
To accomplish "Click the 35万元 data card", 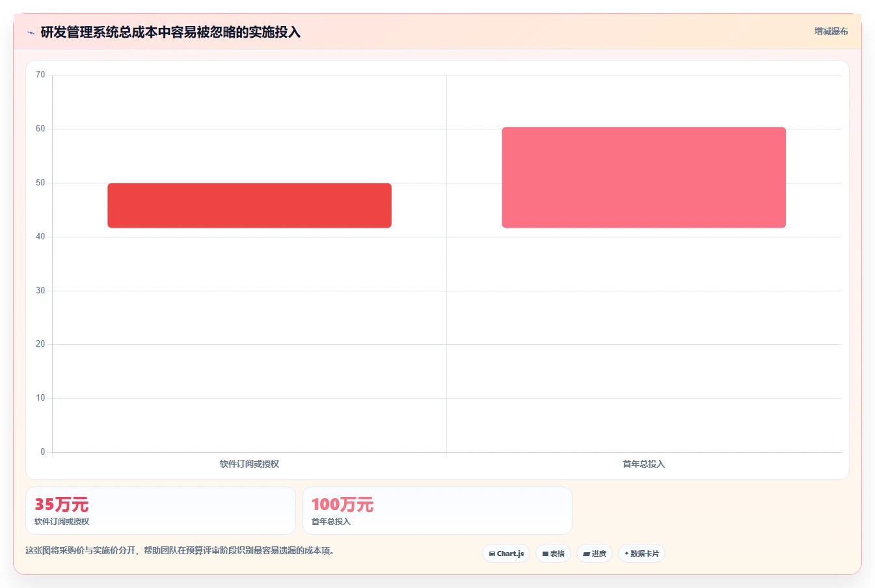I will 160,511.
